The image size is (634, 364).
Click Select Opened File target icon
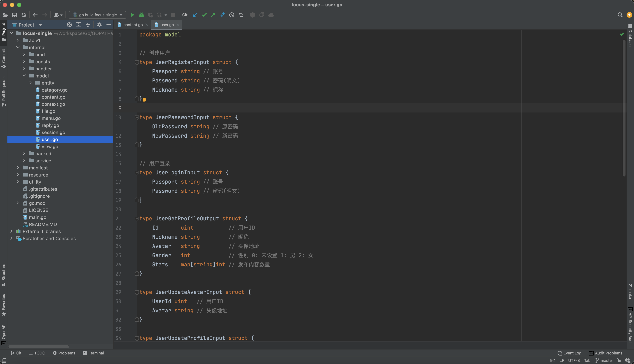pyautogui.click(x=69, y=25)
